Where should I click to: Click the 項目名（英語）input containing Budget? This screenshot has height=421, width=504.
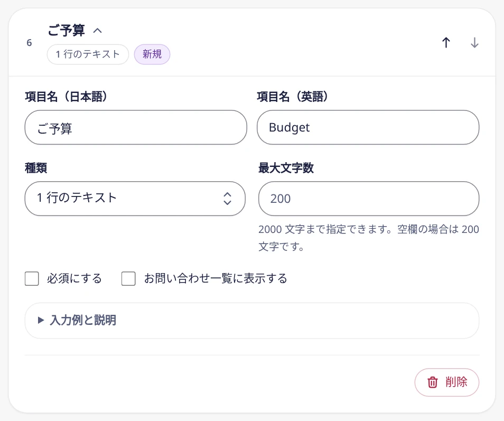tap(368, 128)
